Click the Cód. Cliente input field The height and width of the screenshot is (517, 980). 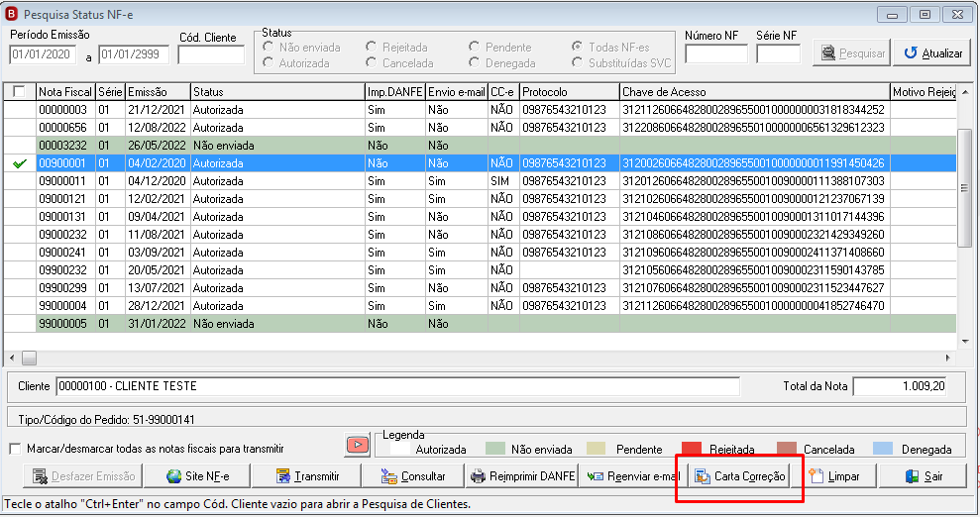(x=211, y=54)
